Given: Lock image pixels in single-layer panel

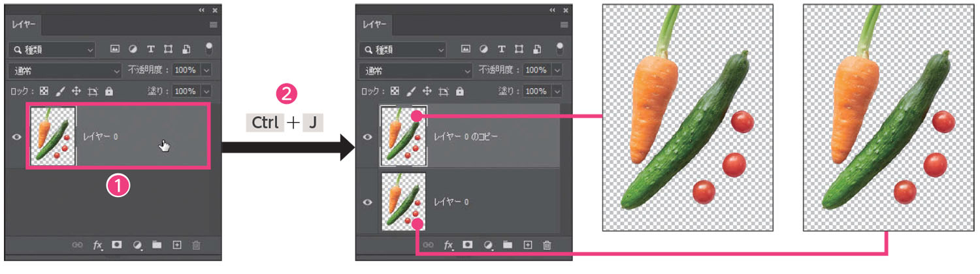Looking at the screenshot, I should point(61,91).
